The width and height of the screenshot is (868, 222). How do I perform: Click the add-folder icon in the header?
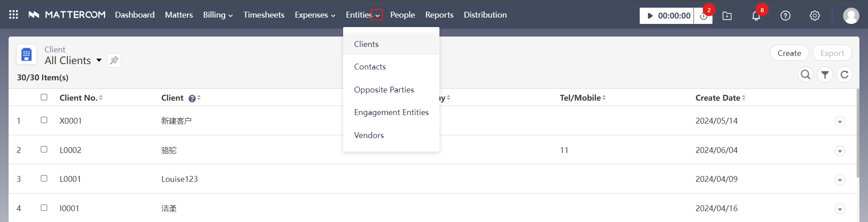click(727, 16)
